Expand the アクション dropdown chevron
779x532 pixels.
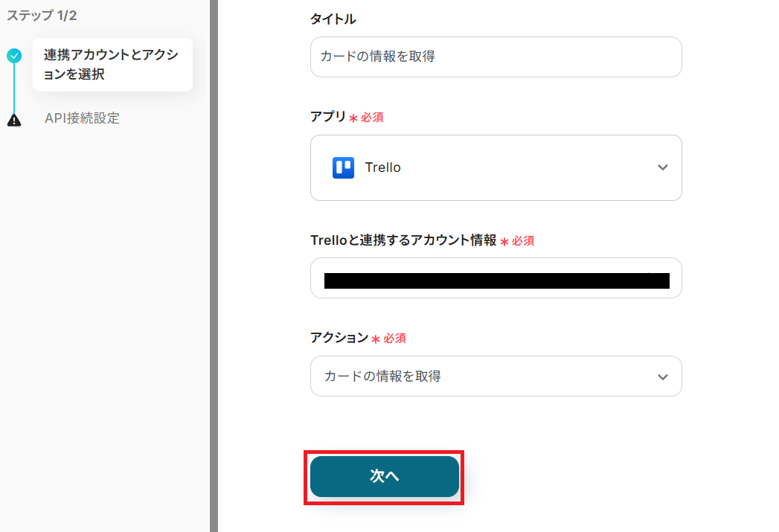click(x=663, y=377)
